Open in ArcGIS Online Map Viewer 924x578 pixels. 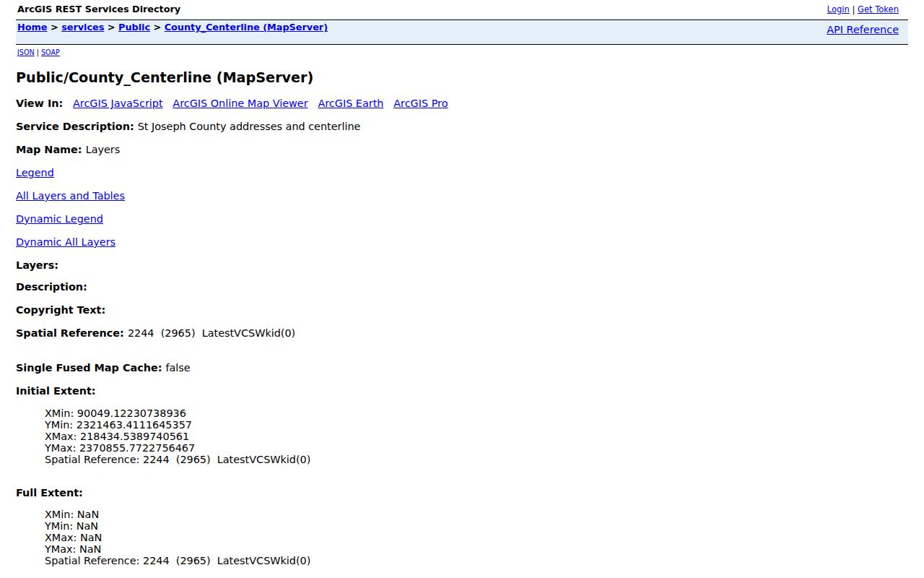[x=240, y=103]
